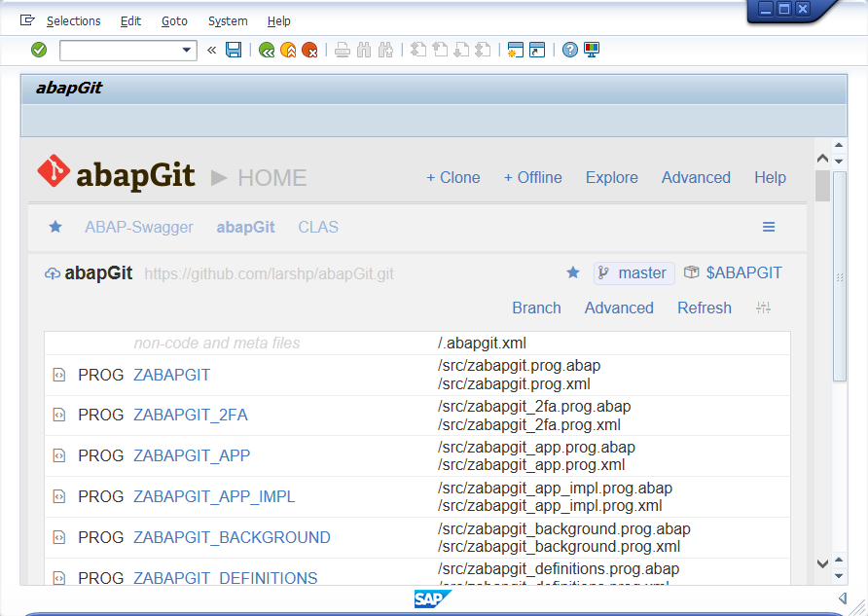Click the Find binoculars icon
Screen dimensions: 868x616
point(364,51)
